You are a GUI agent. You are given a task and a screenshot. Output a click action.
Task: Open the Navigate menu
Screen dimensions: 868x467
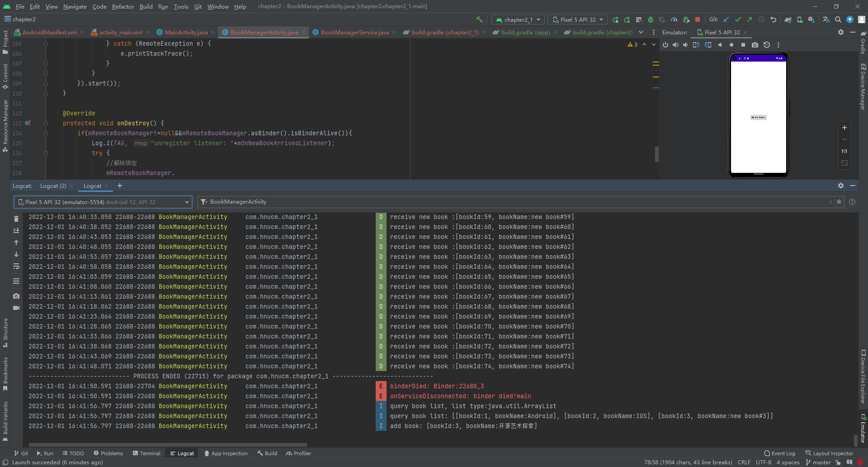75,6
